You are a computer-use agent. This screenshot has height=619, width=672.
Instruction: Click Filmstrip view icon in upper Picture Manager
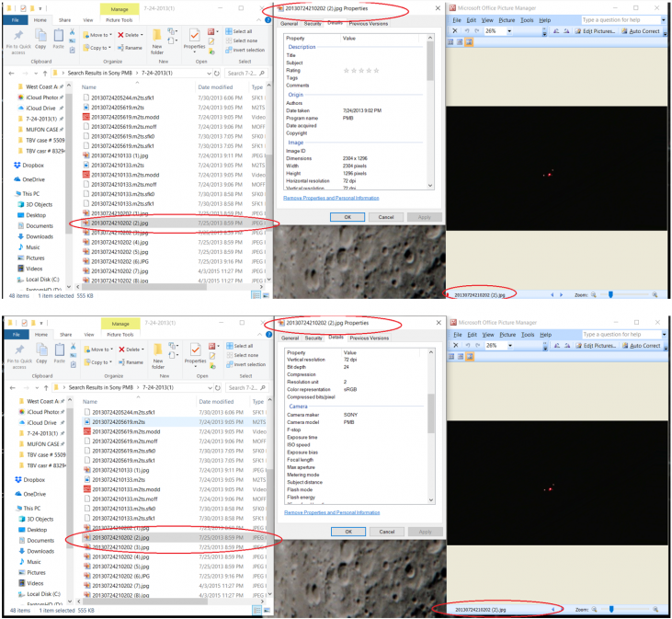[x=460, y=42]
